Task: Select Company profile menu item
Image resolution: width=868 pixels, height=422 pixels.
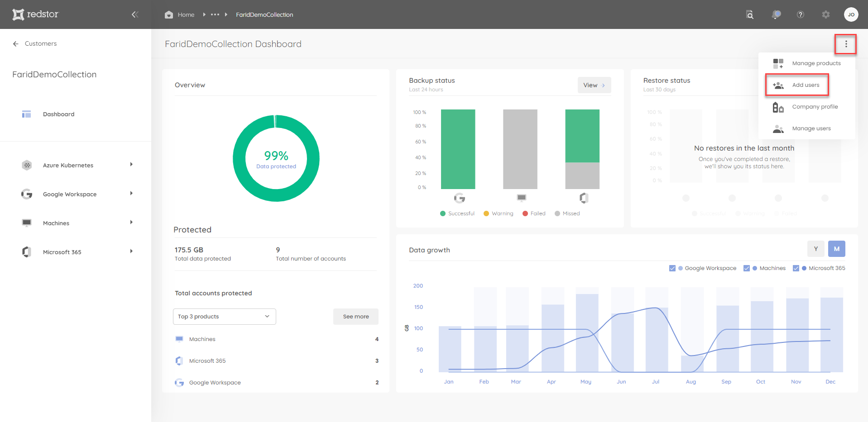Action: pos(807,107)
